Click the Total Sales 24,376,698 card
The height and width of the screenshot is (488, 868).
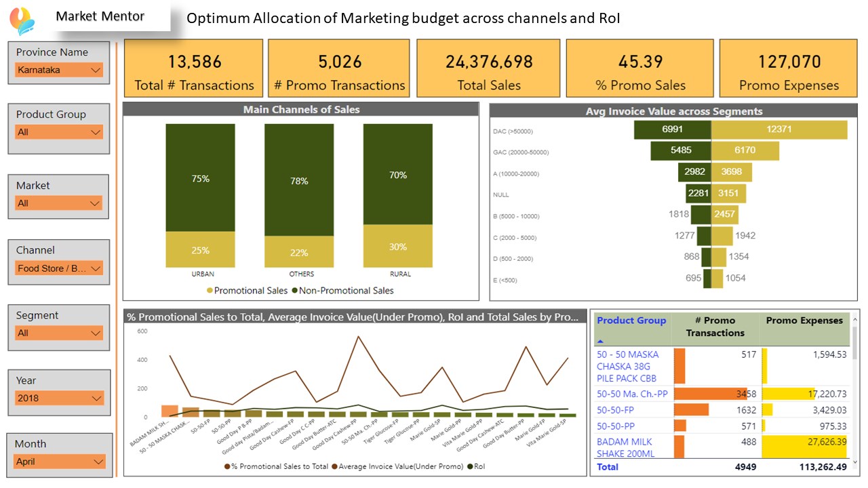click(488, 68)
